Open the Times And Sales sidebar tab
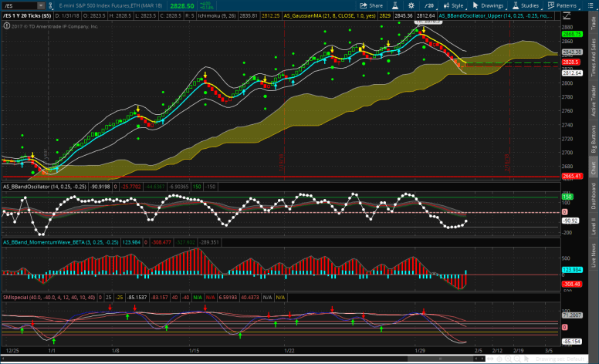Viewport: 599px width, 364px height. click(593, 61)
